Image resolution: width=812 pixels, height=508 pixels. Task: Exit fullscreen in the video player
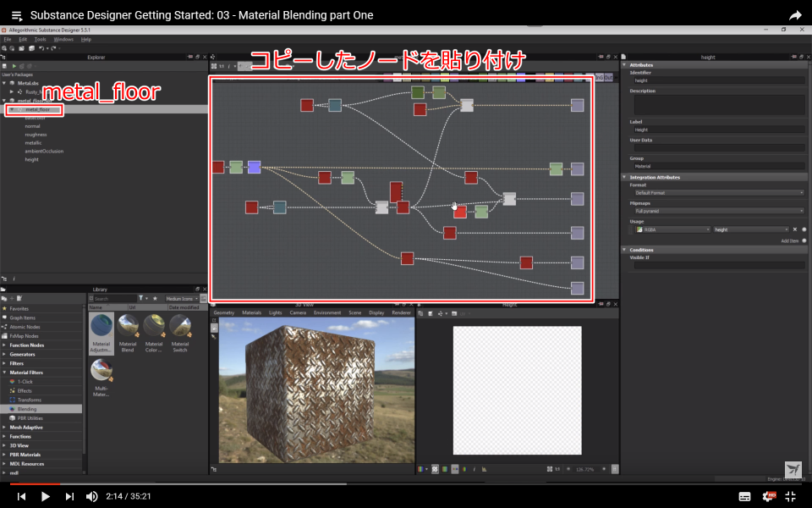[790, 497]
